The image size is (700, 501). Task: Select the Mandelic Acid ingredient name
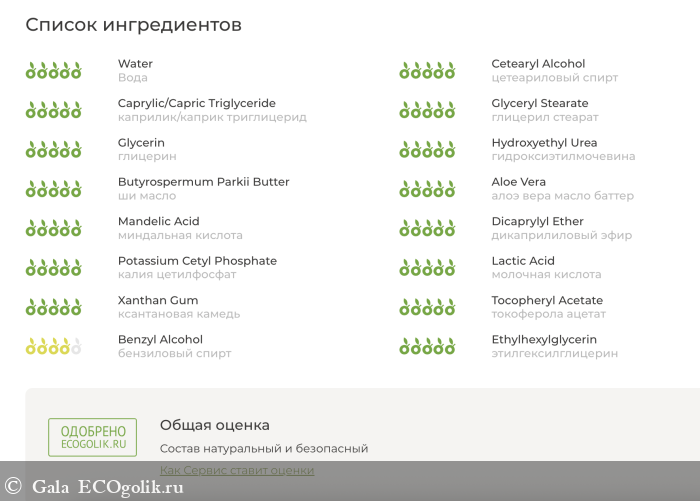pos(158,221)
